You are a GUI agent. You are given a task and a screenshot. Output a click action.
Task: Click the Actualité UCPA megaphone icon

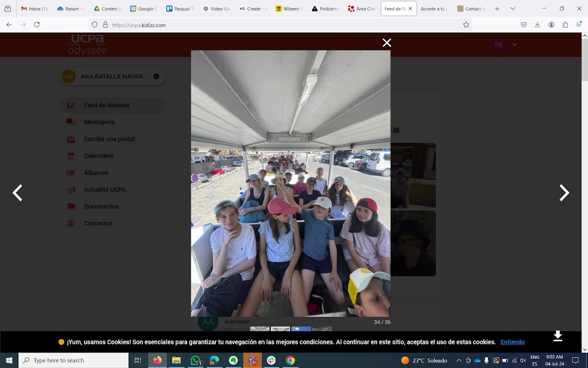(x=71, y=190)
